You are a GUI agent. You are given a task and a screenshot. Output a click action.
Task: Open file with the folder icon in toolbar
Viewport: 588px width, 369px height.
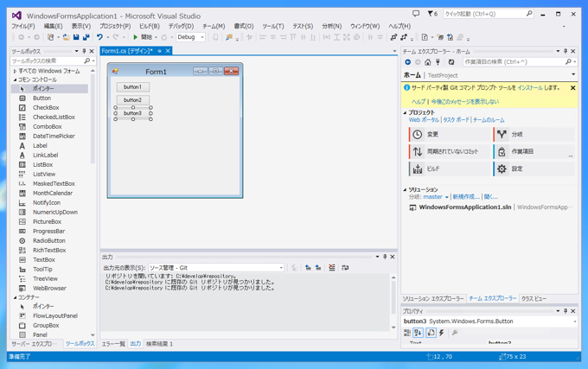point(66,37)
